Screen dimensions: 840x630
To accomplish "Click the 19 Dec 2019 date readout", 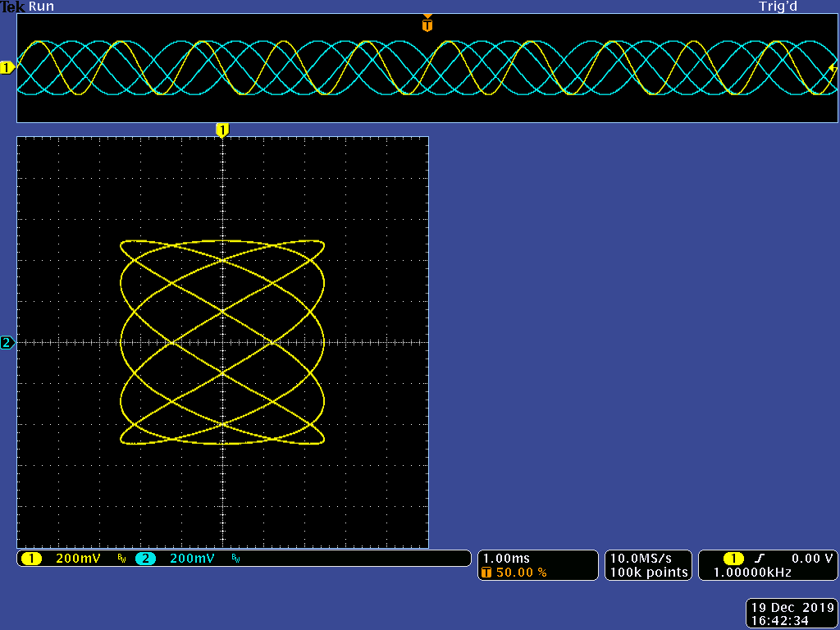I will click(x=793, y=608).
